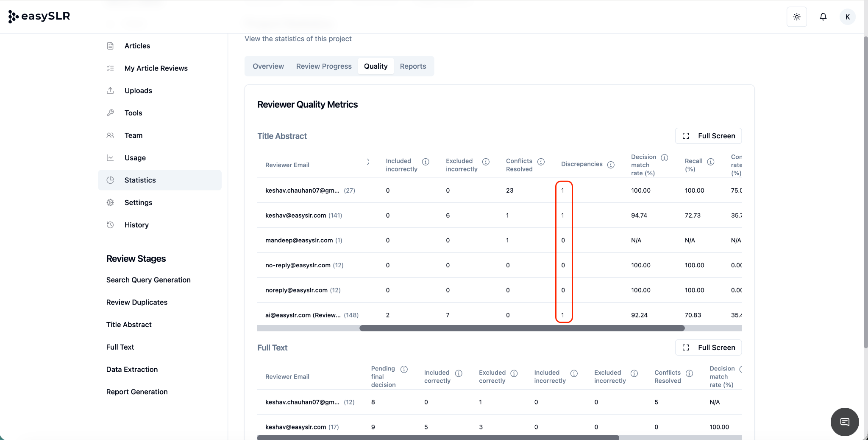Expand Title Abstract table to Full Screen
Viewport: 868px width, 440px height.
pyautogui.click(x=708, y=136)
